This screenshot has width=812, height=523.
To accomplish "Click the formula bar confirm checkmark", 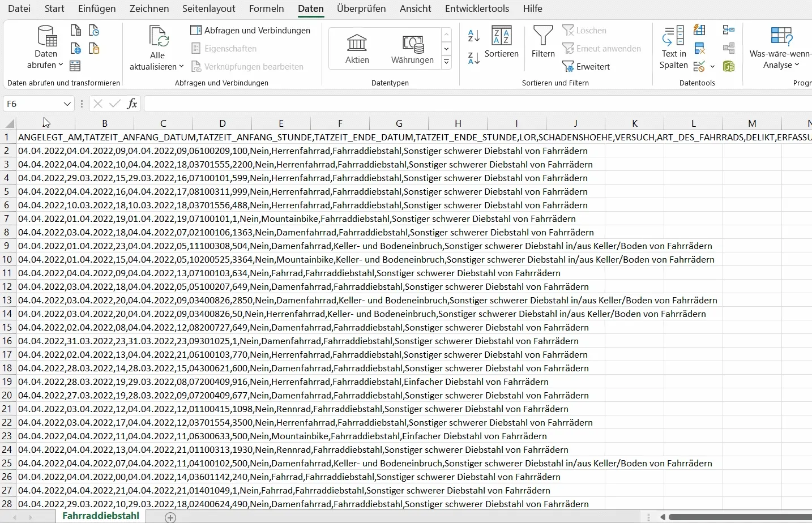I will (115, 104).
